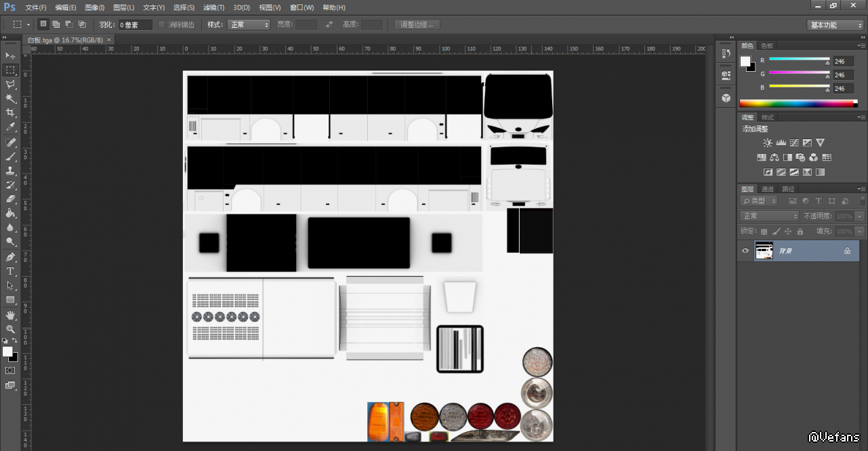
Task: Add a Brightness/Contrast adjustment
Action: (x=767, y=143)
